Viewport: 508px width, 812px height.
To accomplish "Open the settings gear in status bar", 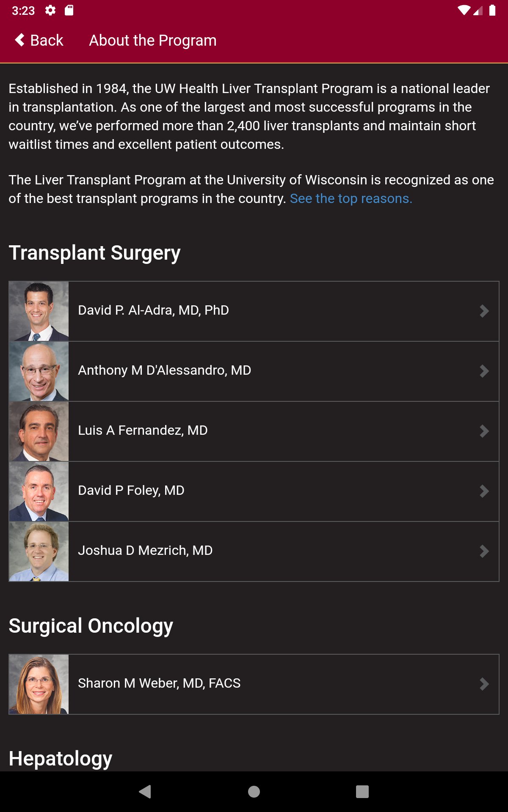I will (50, 11).
